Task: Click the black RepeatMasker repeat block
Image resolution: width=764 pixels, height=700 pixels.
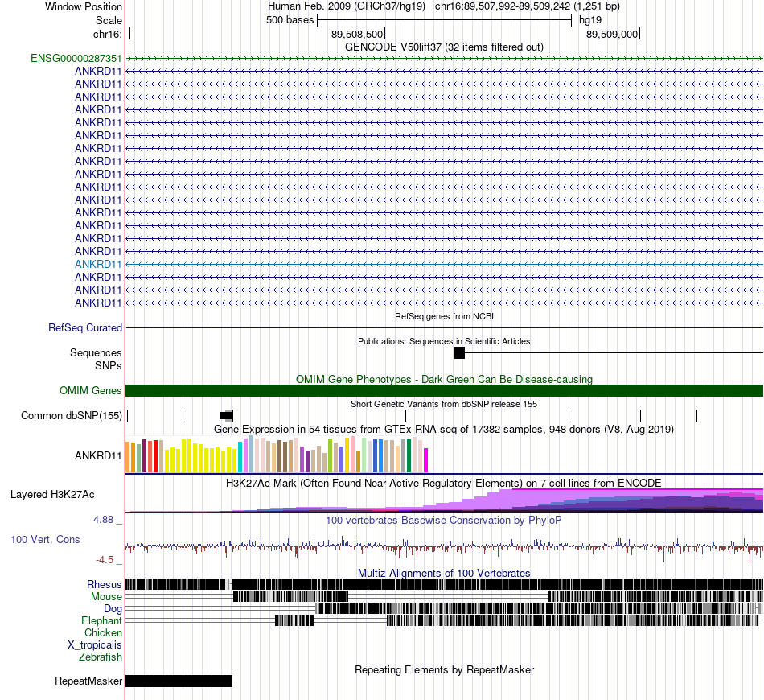Action: (x=179, y=681)
